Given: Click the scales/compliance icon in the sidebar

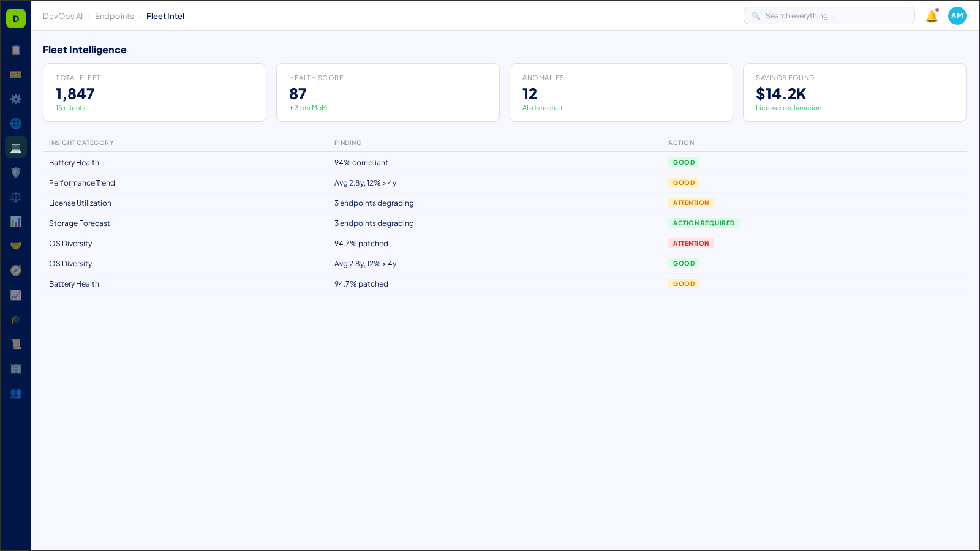Looking at the screenshot, I should [x=16, y=197].
